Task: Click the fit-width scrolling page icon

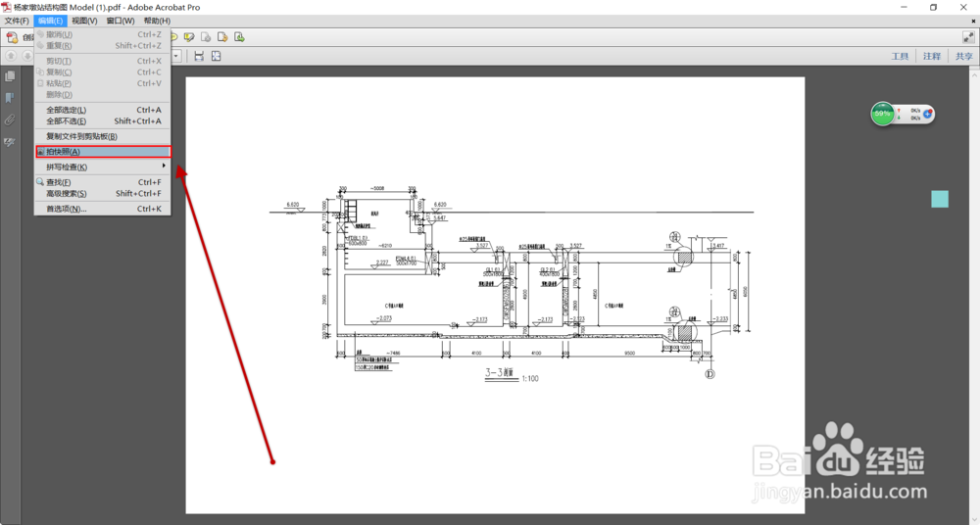Action: (x=199, y=56)
